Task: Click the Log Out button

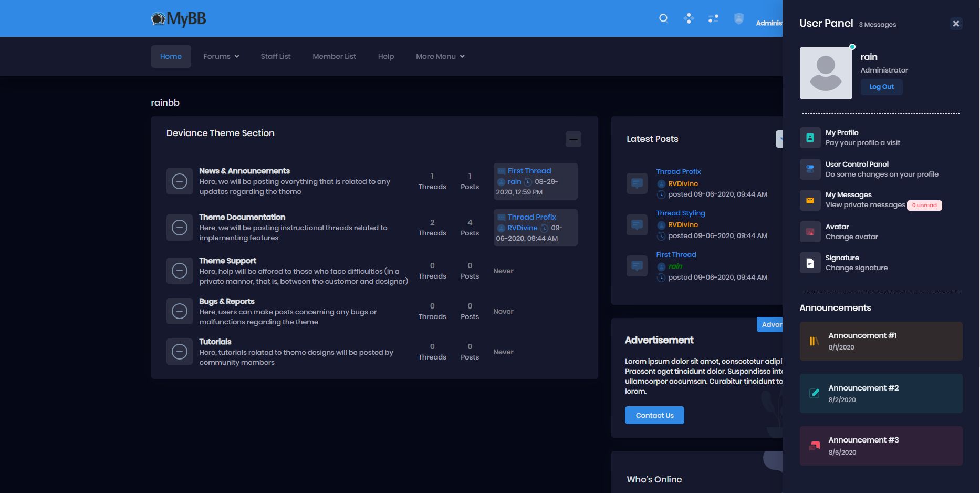Action: [x=881, y=87]
